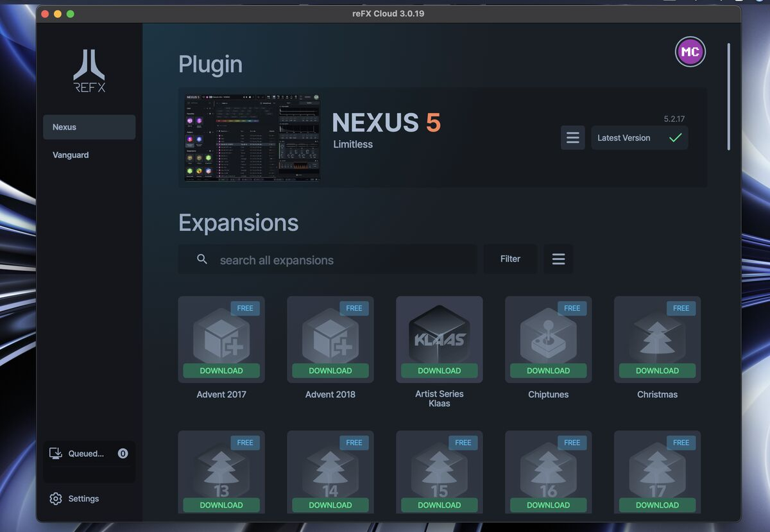Select the Chiptunes joystick expansion icon
Image resolution: width=770 pixels, height=532 pixels.
coord(548,335)
